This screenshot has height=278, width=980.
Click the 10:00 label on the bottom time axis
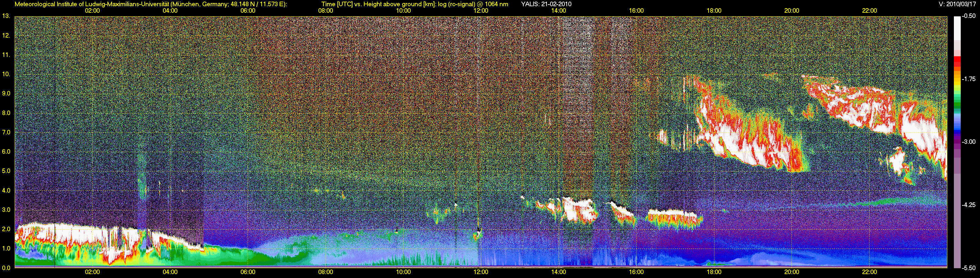pyautogui.click(x=403, y=272)
